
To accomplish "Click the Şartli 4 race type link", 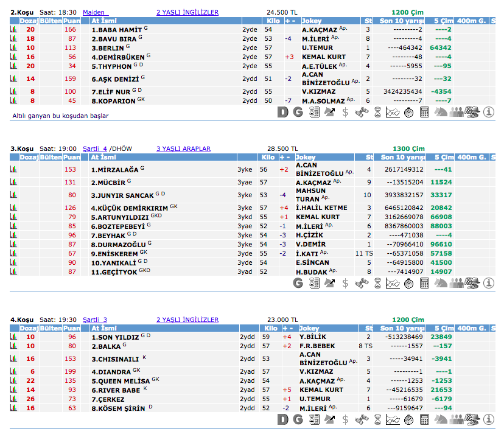I will click(94, 149).
